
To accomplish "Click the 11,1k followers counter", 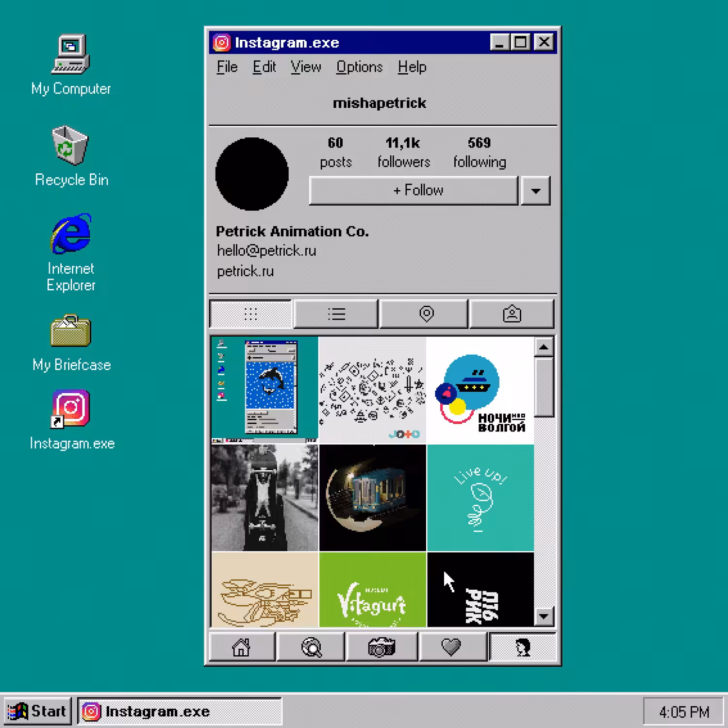I will (x=404, y=152).
